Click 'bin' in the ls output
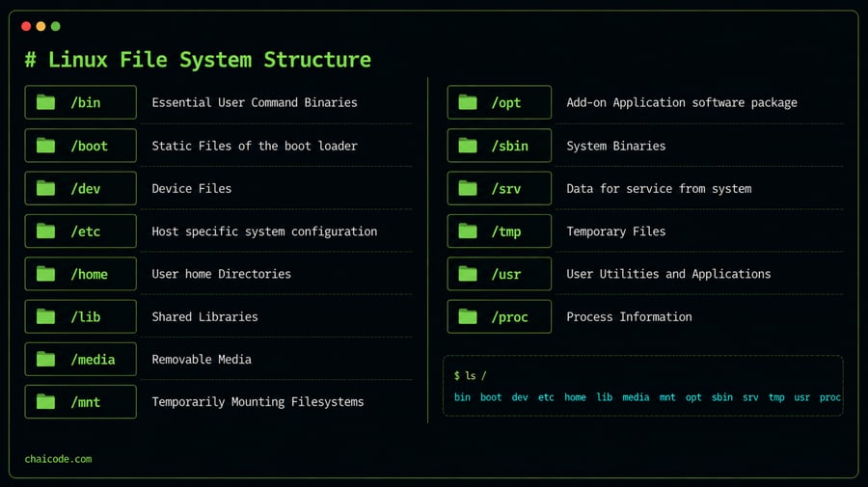The height and width of the screenshot is (487, 868). pyautogui.click(x=462, y=396)
